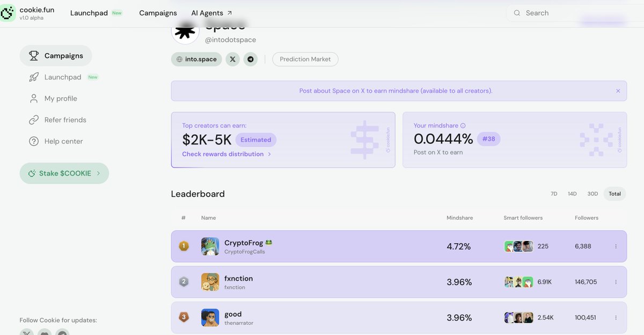Click the gold rank 1 medal

pos(184,246)
